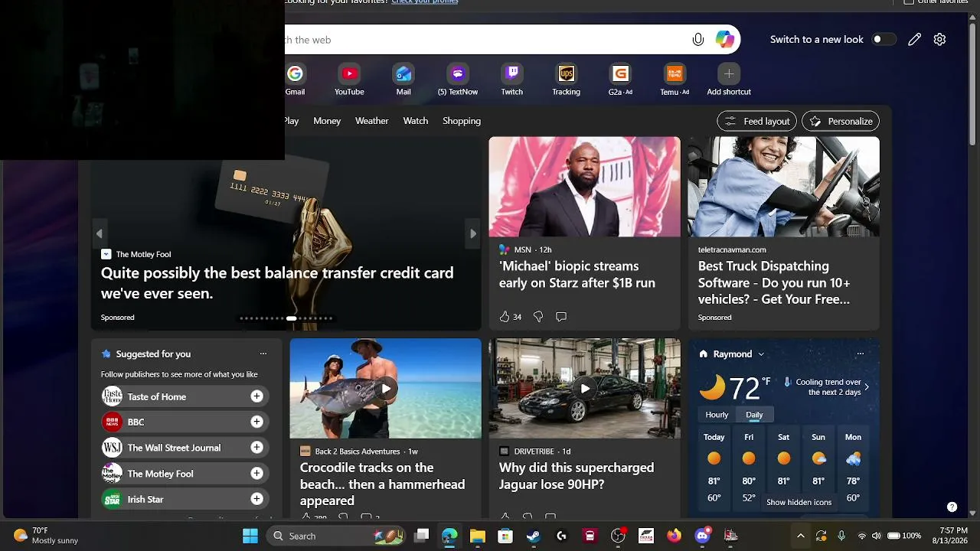Viewport: 980px width, 551px height.
Task: Dislike the 'Michael' biopic article
Action: pyautogui.click(x=538, y=317)
